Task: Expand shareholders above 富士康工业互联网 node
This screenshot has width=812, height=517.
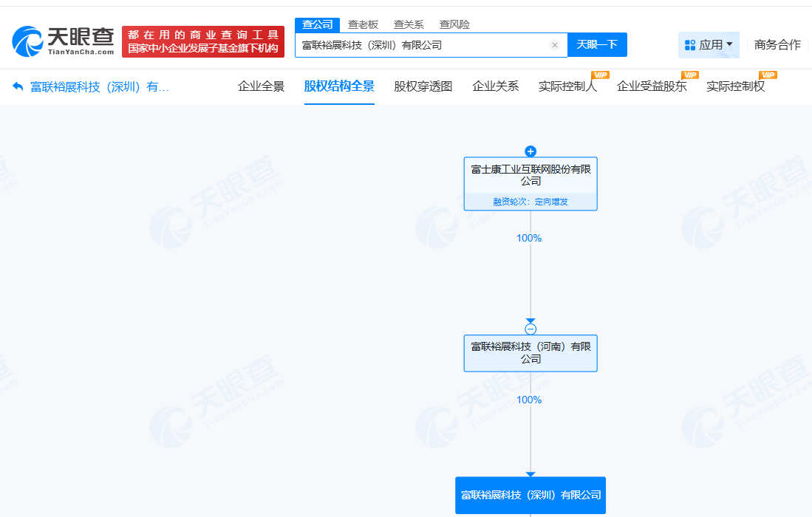Action: [530, 151]
